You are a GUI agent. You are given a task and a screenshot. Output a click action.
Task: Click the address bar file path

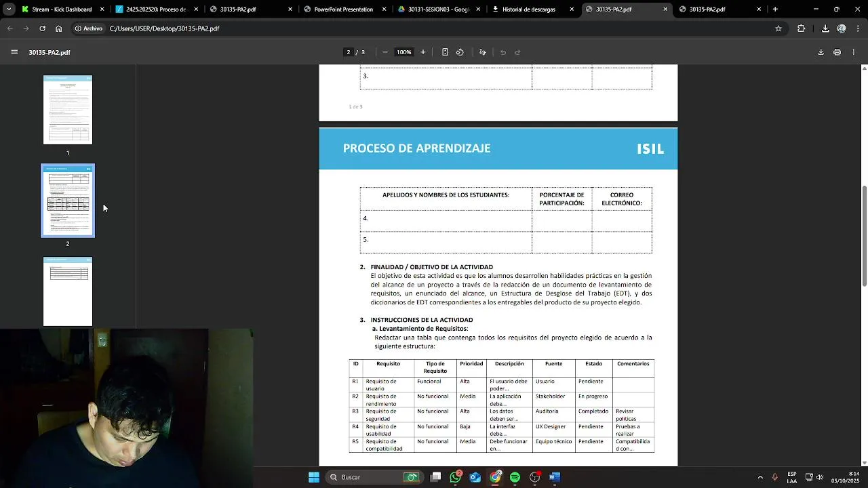[164, 28]
